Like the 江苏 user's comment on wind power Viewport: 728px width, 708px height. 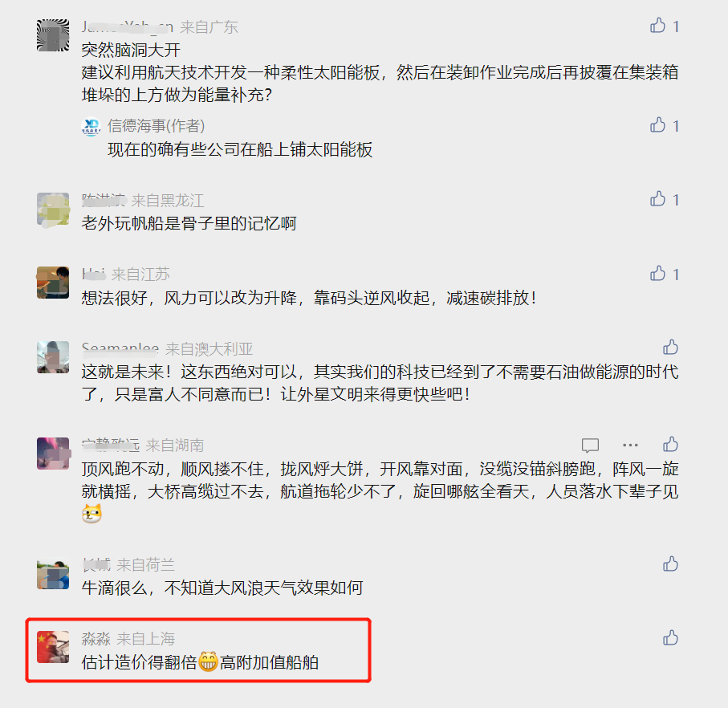657,274
